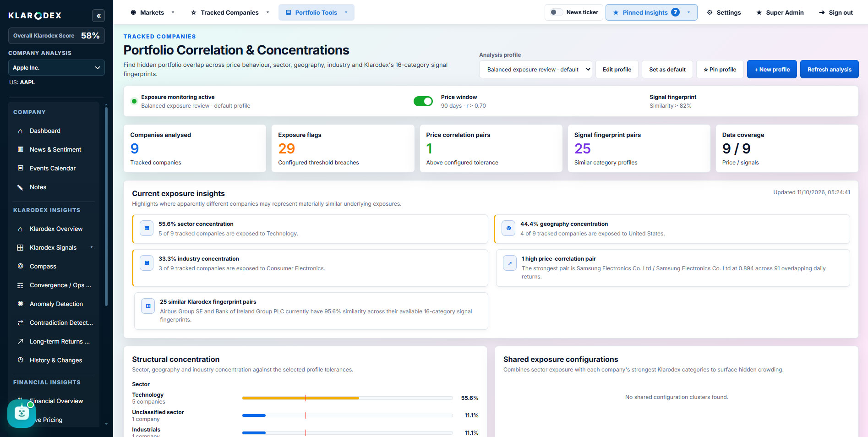The height and width of the screenshot is (437, 868).
Task: Open the Apple Inc. company selector
Action: [56, 68]
